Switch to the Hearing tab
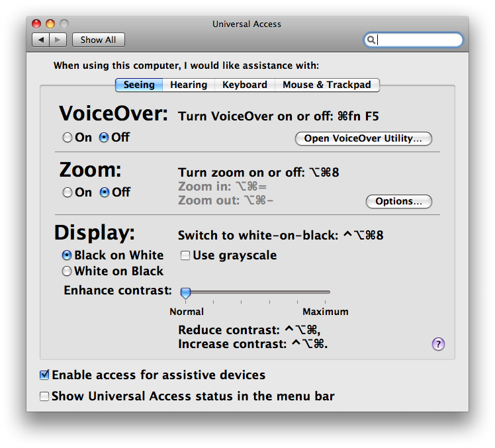The height and width of the screenshot is (448, 495). 189,85
